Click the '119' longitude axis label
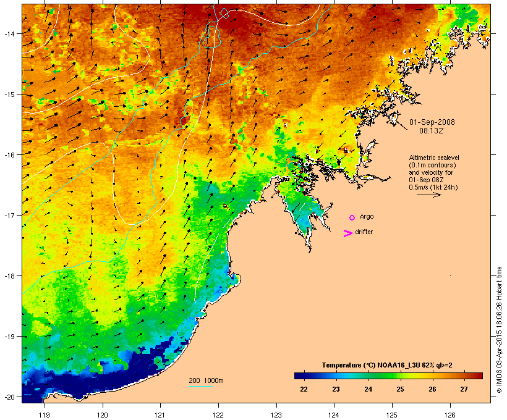 45,415
